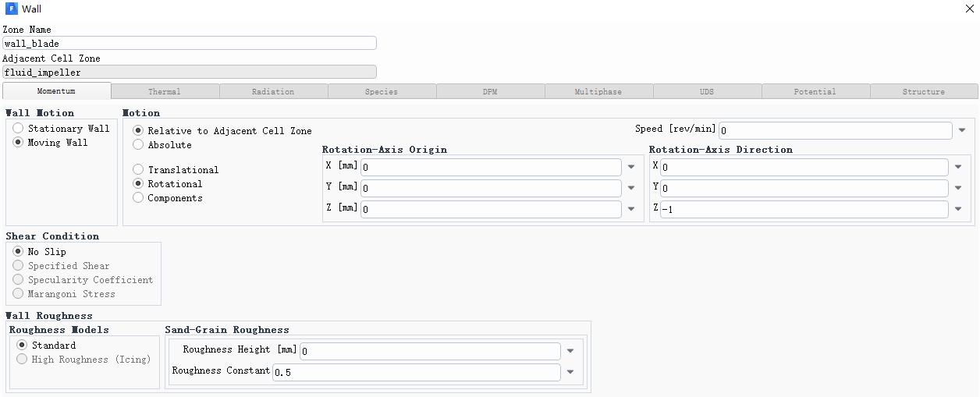The width and height of the screenshot is (980, 397).
Task: Switch to the Potential tab
Action: click(815, 92)
